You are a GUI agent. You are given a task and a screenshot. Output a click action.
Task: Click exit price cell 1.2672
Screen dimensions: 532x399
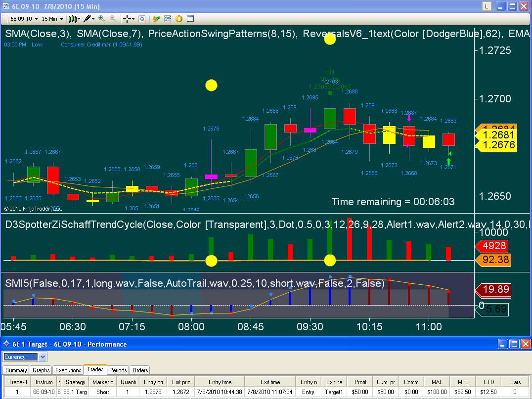181,392
